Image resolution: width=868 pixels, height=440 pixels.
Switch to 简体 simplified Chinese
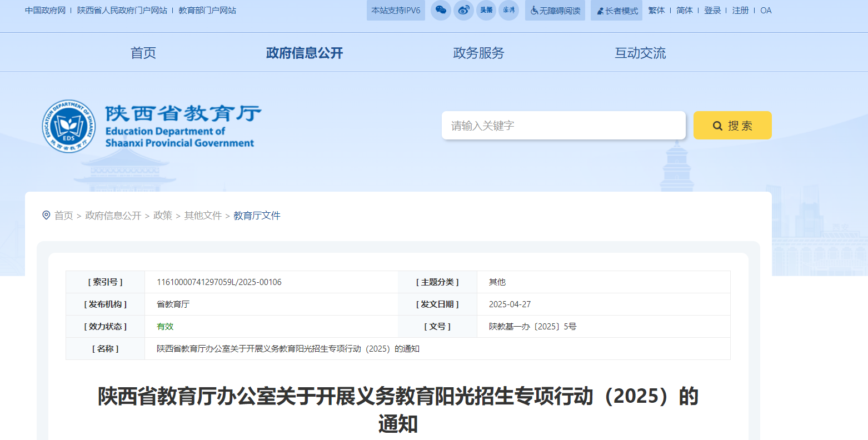[685, 11]
